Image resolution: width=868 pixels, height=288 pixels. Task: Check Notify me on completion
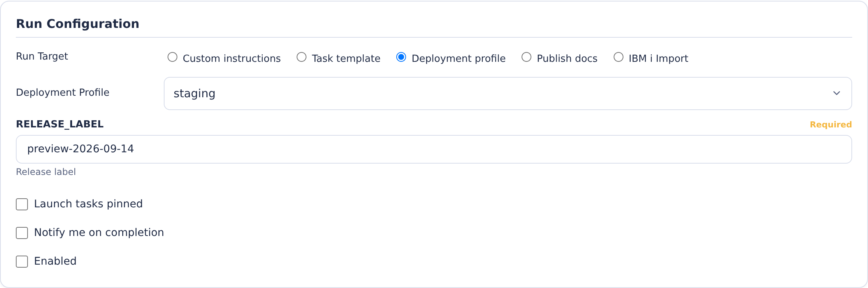(22, 233)
